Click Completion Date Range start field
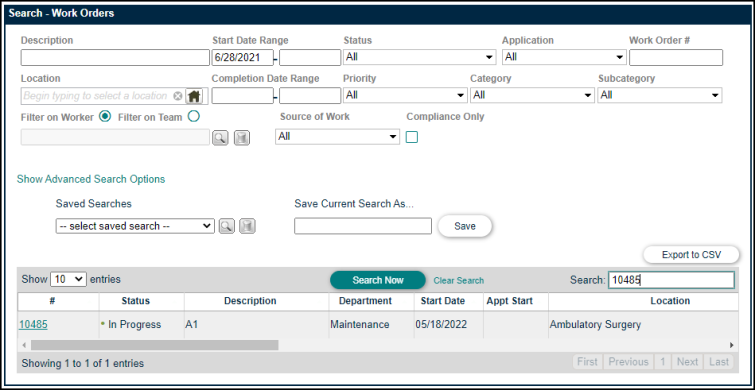The height and width of the screenshot is (390, 755). click(x=243, y=96)
